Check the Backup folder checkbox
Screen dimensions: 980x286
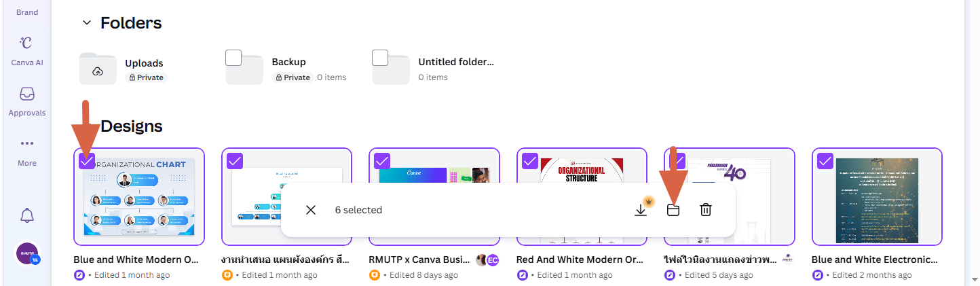click(234, 58)
